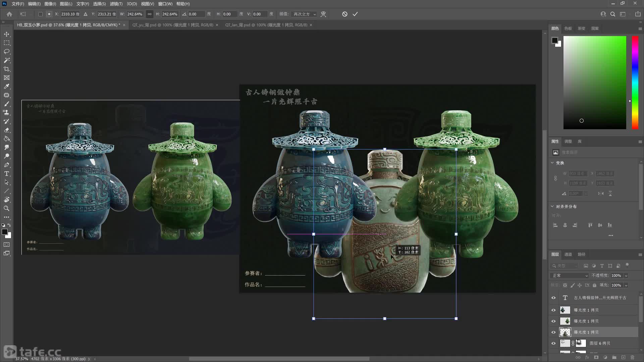Image resolution: width=644 pixels, height=362 pixels.
Task: Open blend mode 正常 dropdown
Action: (569, 276)
